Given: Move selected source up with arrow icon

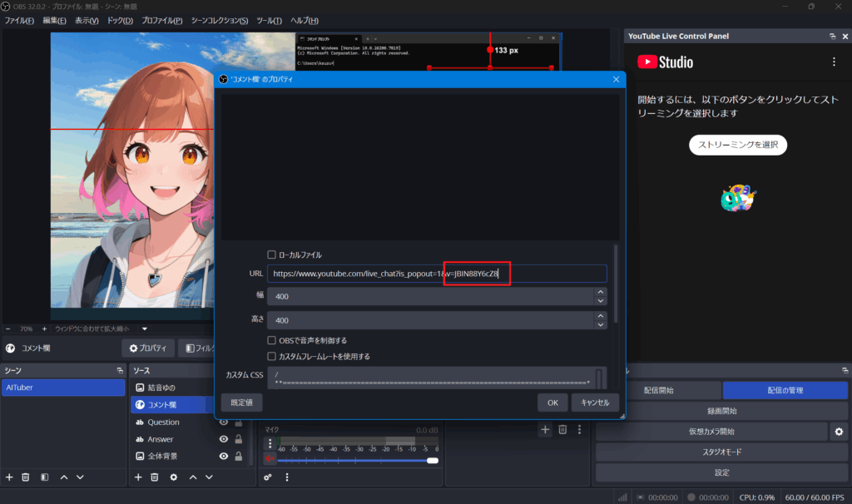Looking at the screenshot, I should (x=193, y=477).
